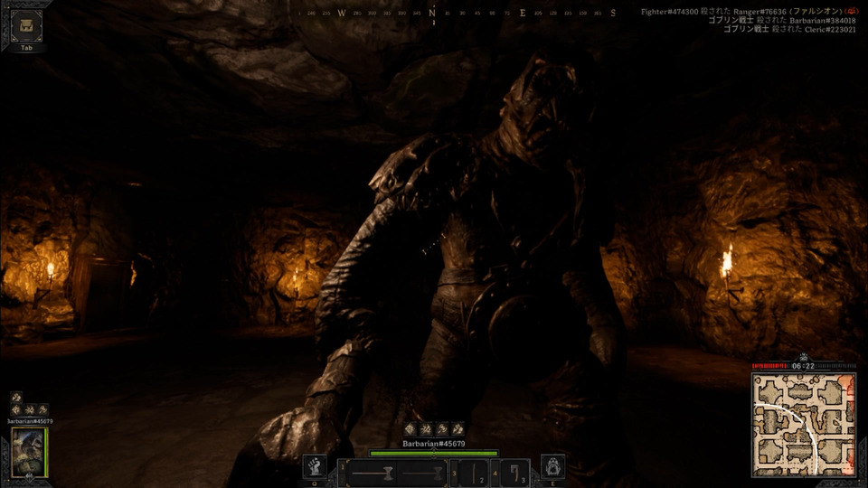Viewport: 868px width, 488px height.
Task: Click Barbarian#45679 name above the portrait
Action: (30, 421)
